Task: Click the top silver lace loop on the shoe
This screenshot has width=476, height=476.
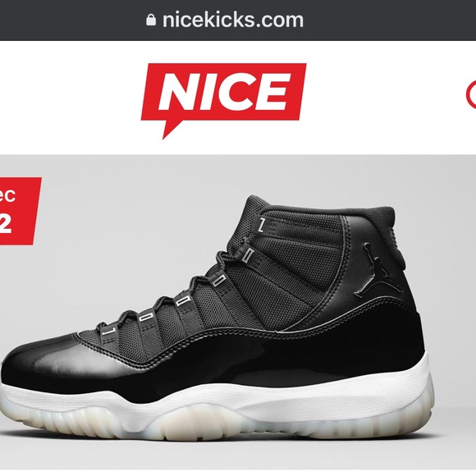Action: (x=261, y=224)
